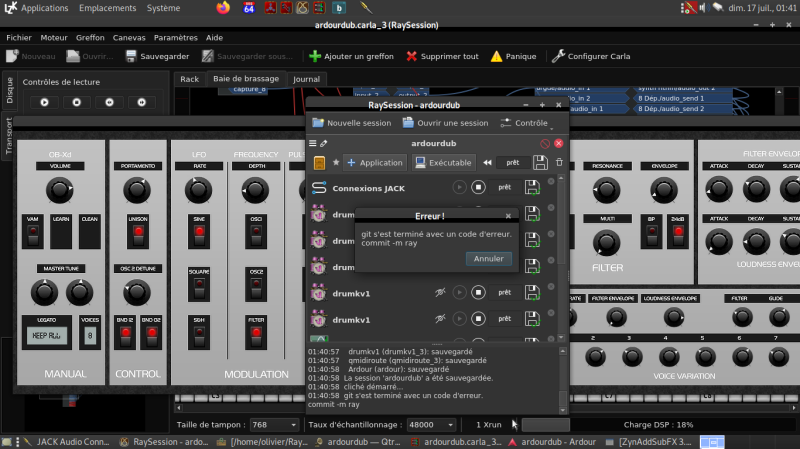This screenshot has height=449, width=800.
Task: Click Nouvelle session button
Action: pos(352,123)
